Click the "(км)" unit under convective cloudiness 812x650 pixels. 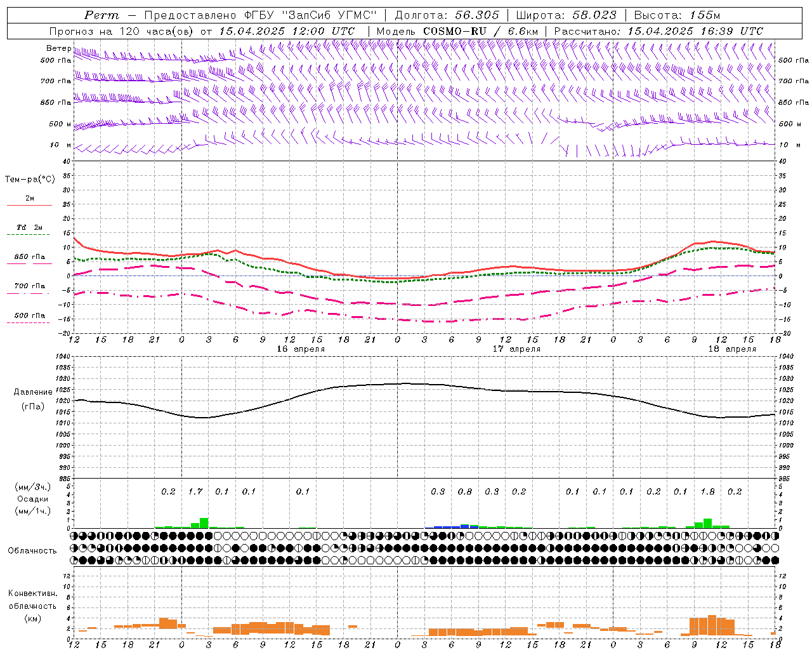pyautogui.click(x=32, y=618)
